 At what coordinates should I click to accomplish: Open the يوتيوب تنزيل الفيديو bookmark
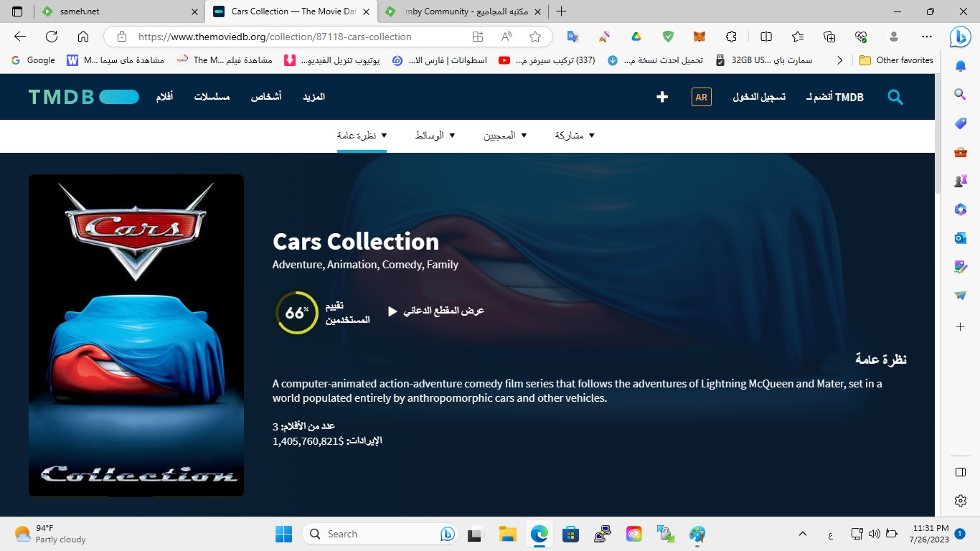click(x=332, y=60)
